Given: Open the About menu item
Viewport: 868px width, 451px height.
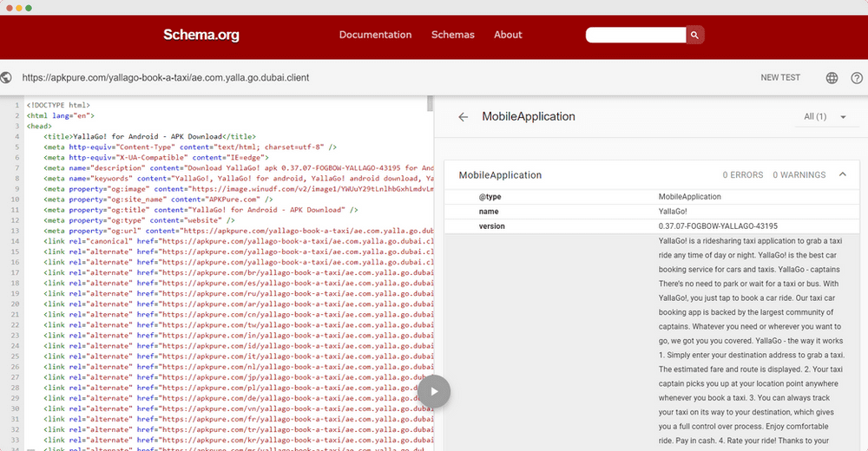Looking at the screenshot, I should point(508,35).
